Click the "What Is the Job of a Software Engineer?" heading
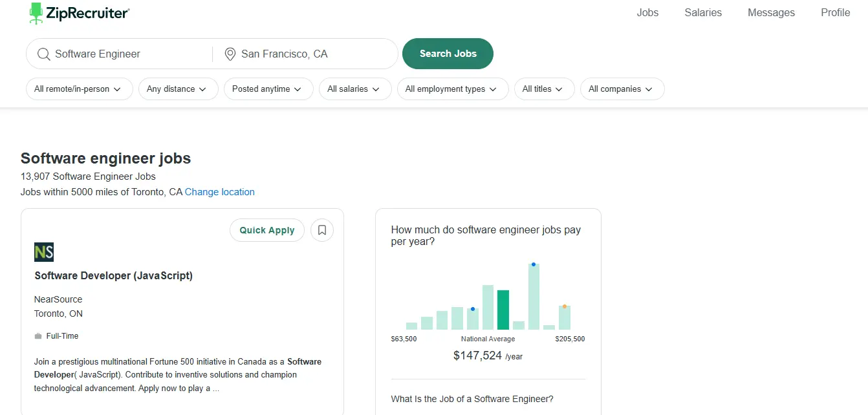The image size is (868, 415). click(472, 399)
